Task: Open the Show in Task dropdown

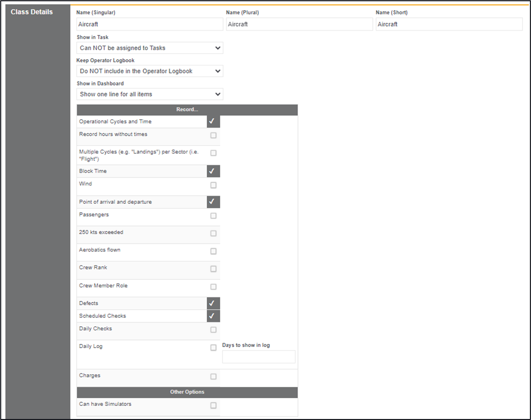Action: pyautogui.click(x=150, y=48)
